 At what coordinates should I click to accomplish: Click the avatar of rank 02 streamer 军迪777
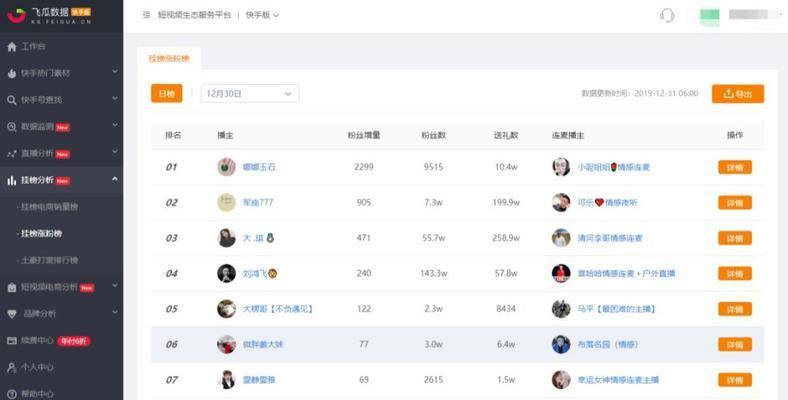pyautogui.click(x=227, y=203)
